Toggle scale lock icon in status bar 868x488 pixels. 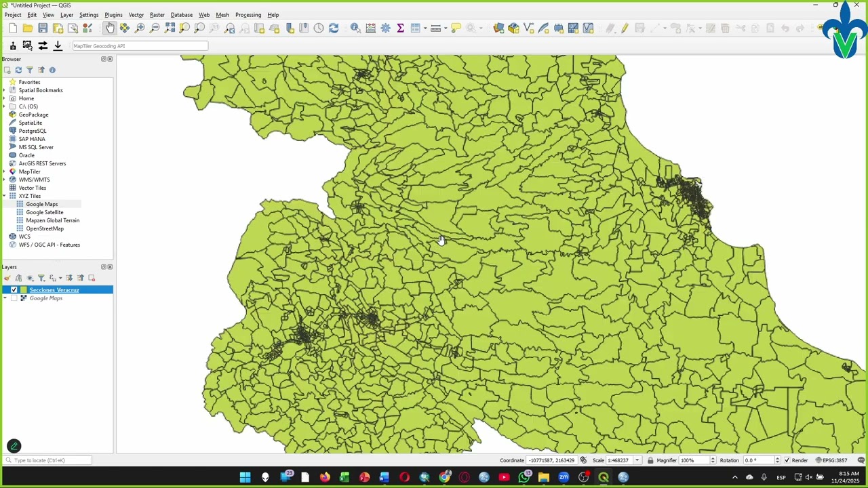(650, 460)
